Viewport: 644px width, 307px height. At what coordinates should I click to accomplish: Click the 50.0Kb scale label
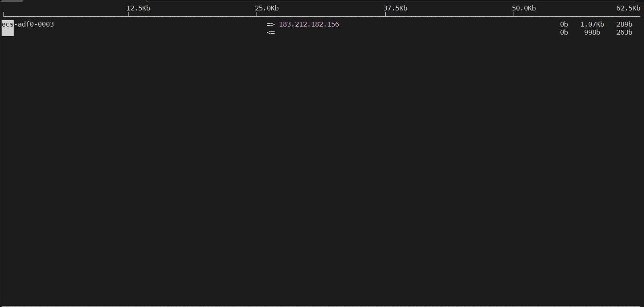tap(524, 8)
